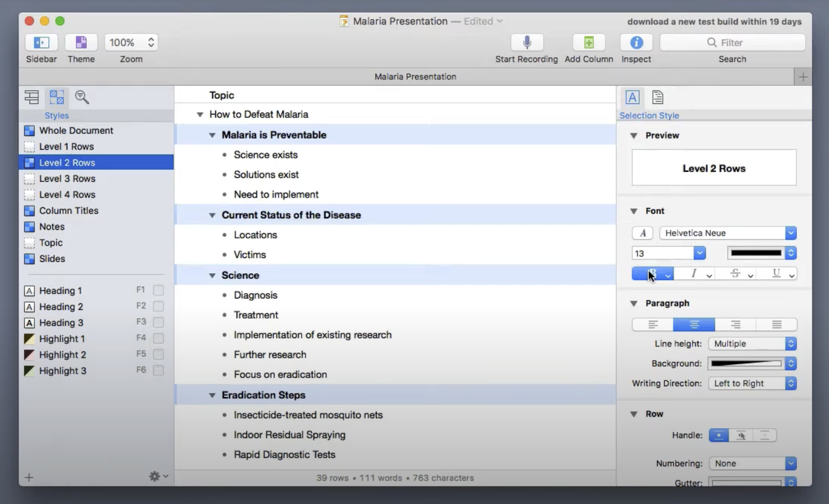Open the sidebar search magnifier tab
829x504 pixels.
pos(82,97)
